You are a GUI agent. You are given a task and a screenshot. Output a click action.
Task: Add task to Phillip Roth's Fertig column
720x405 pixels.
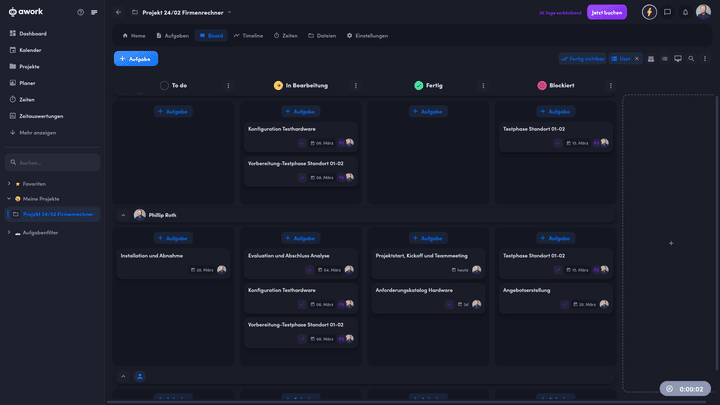tap(428, 238)
